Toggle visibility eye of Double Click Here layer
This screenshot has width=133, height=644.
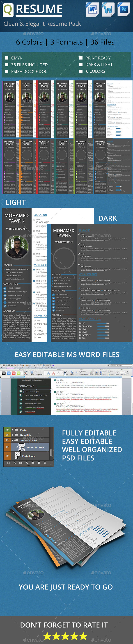click(x=7, y=447)
